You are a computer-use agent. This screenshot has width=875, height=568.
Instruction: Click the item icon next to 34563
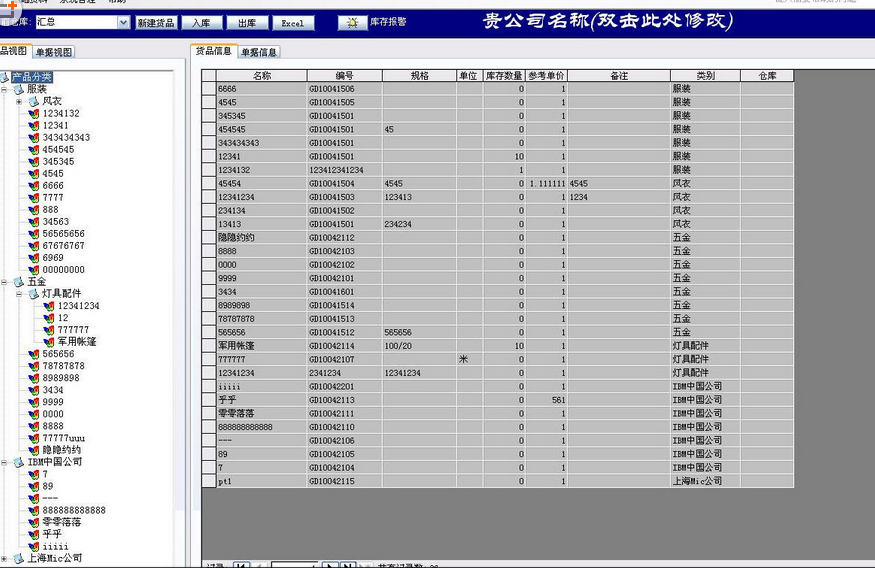(34, 222)
